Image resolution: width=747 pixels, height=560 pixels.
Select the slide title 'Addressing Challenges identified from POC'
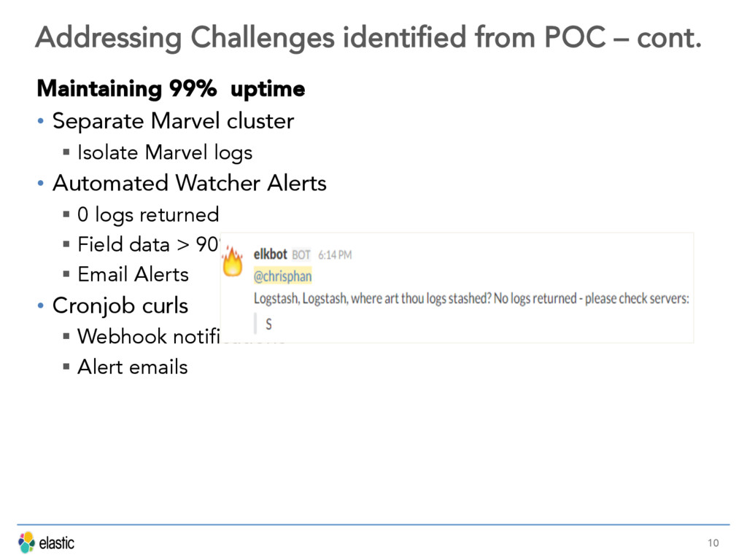(321, 38)
